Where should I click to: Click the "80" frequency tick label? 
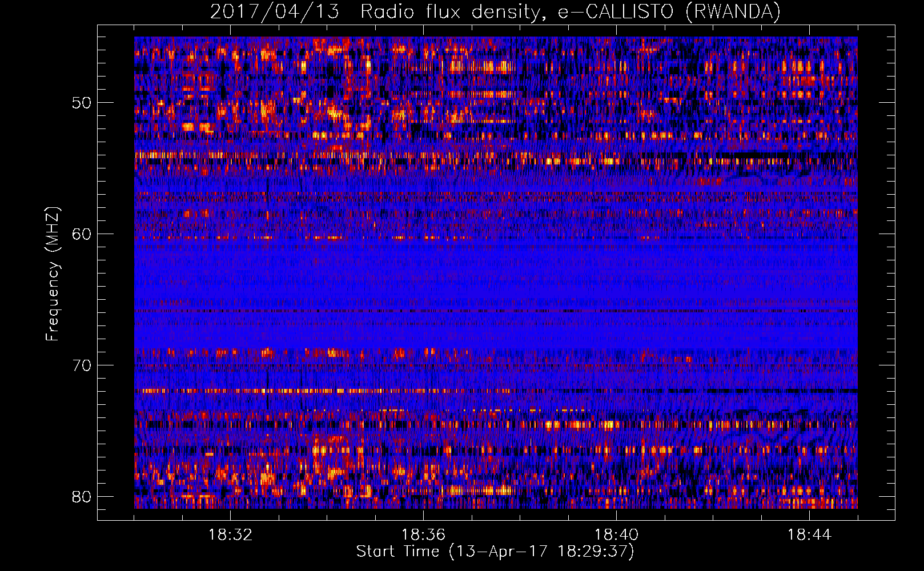82,497
